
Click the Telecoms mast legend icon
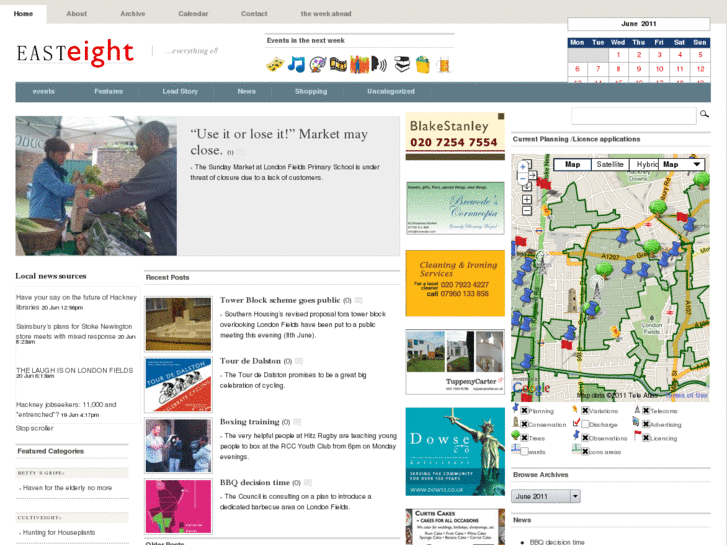[x=637, y=409]
